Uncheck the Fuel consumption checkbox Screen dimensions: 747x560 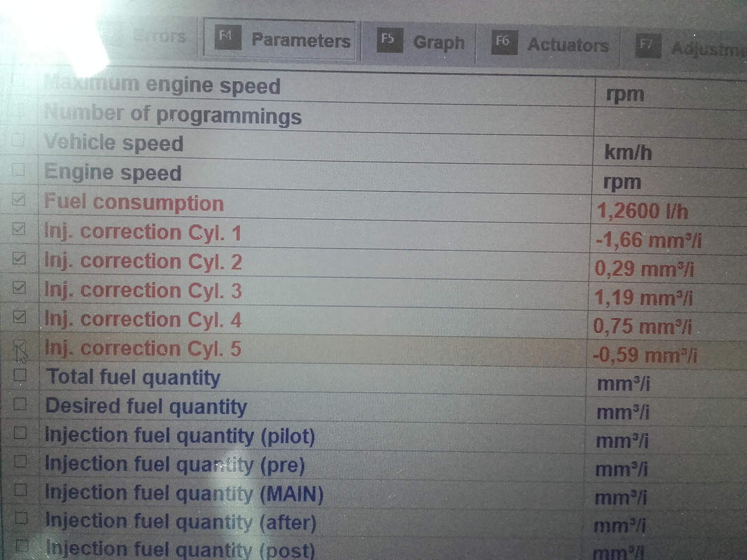tap(19, 199)
